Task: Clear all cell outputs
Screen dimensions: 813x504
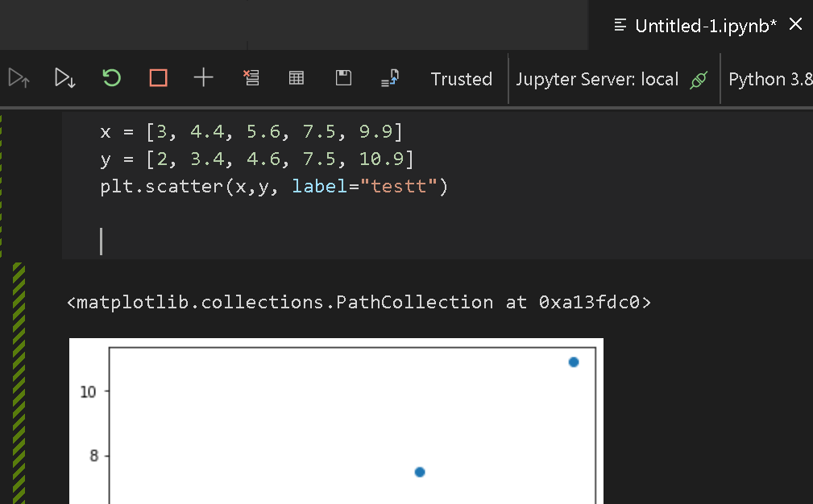Action: click(251, 78)
